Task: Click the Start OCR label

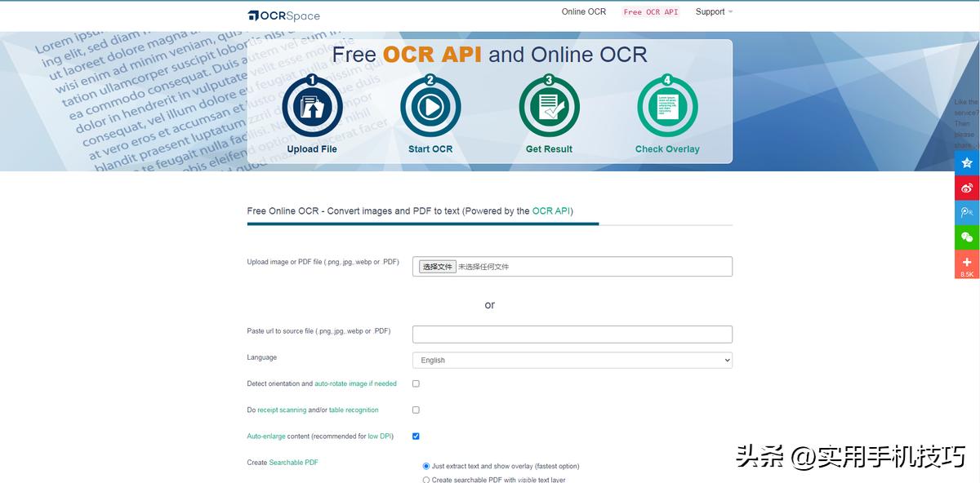Action: click(430, 149)
